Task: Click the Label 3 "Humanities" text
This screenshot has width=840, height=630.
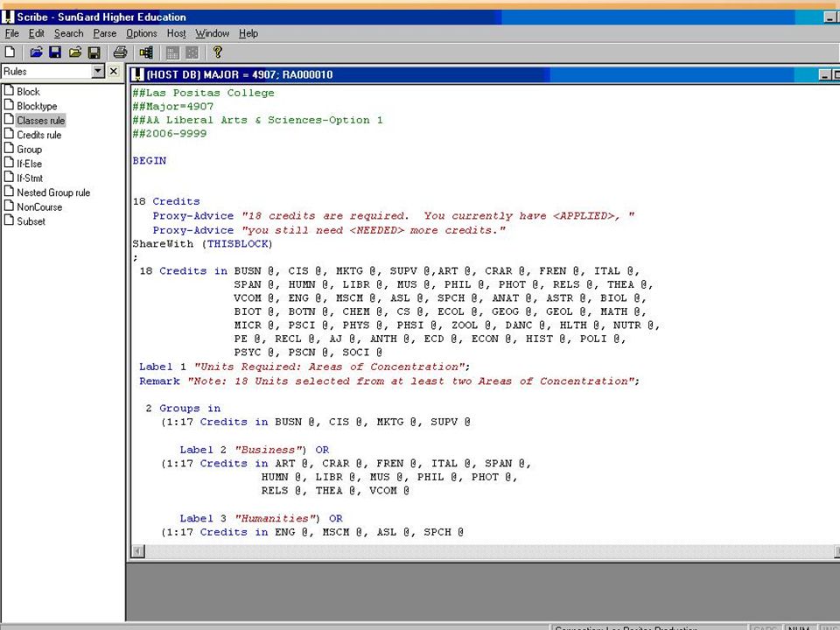Action: coord(262,519)
